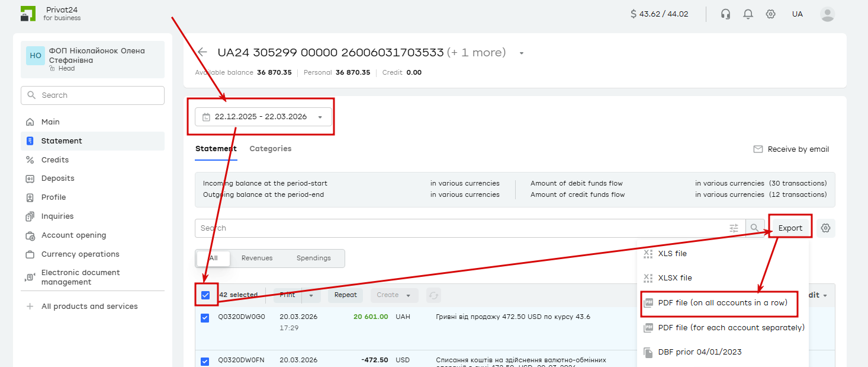
Task: Filter by Spendings
Action: click(314, 259)
